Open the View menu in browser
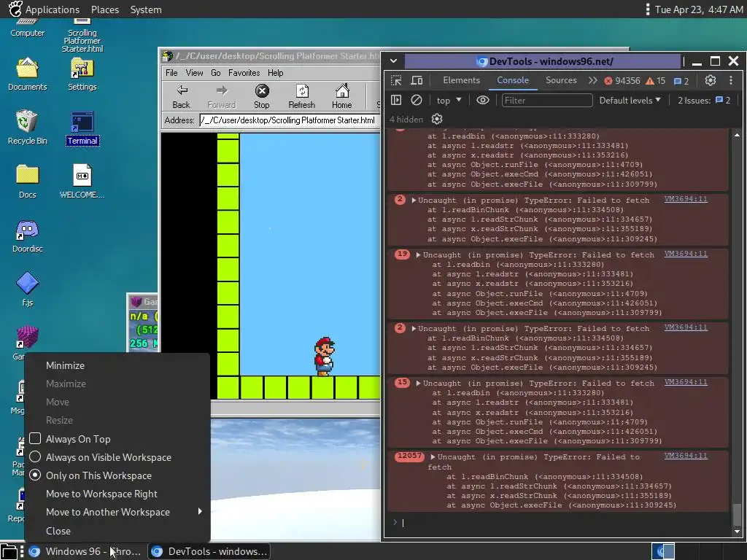The width and height of the screenshot is (747, 560). tap(194, 73)
